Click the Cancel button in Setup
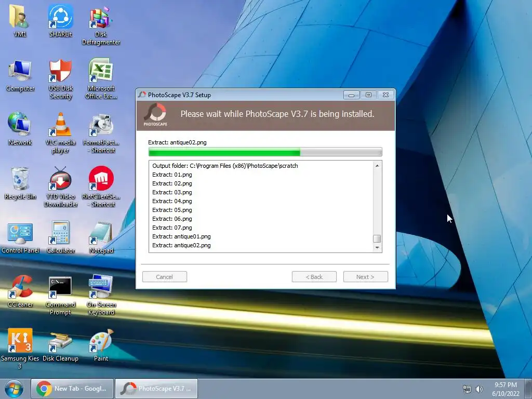532x399 pixels. pyautogui.click(x=165, y=277)
